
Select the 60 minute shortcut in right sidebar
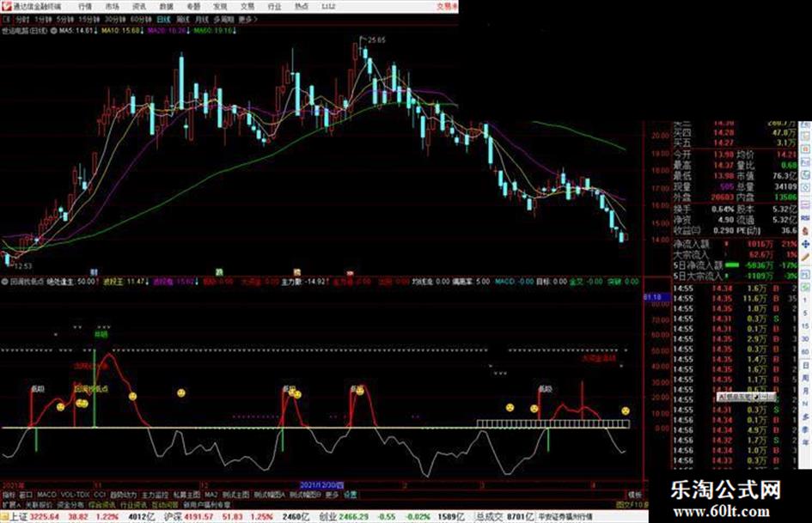(805, 351)
